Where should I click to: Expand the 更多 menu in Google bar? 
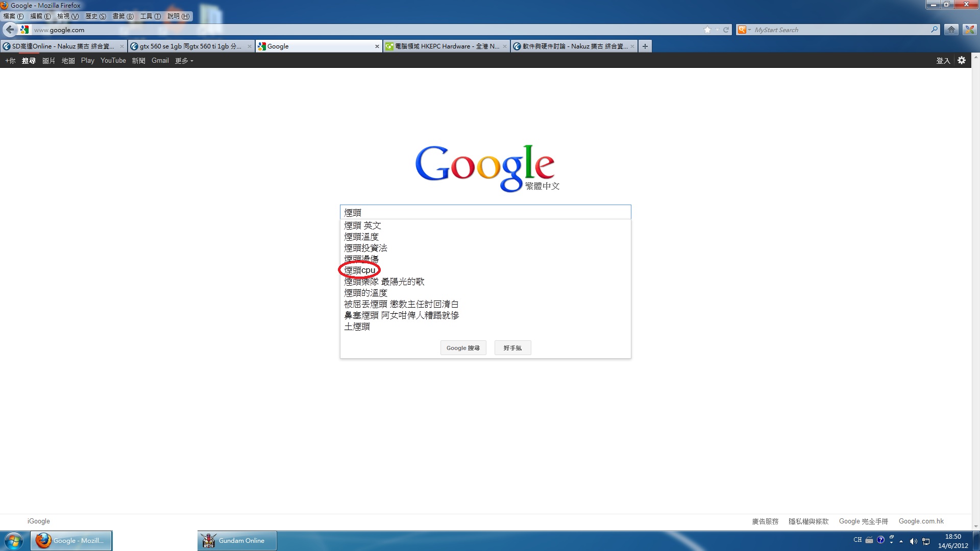coord(184,61)
